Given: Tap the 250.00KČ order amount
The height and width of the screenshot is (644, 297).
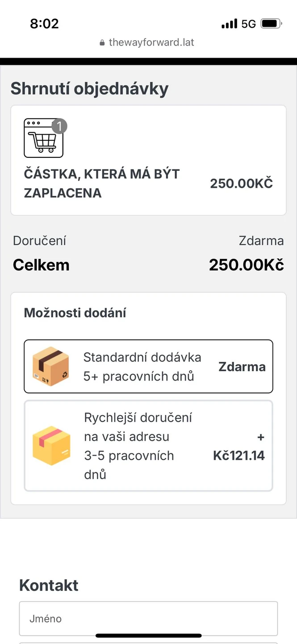Looking at the screenshot, I should tap(241, 183).
